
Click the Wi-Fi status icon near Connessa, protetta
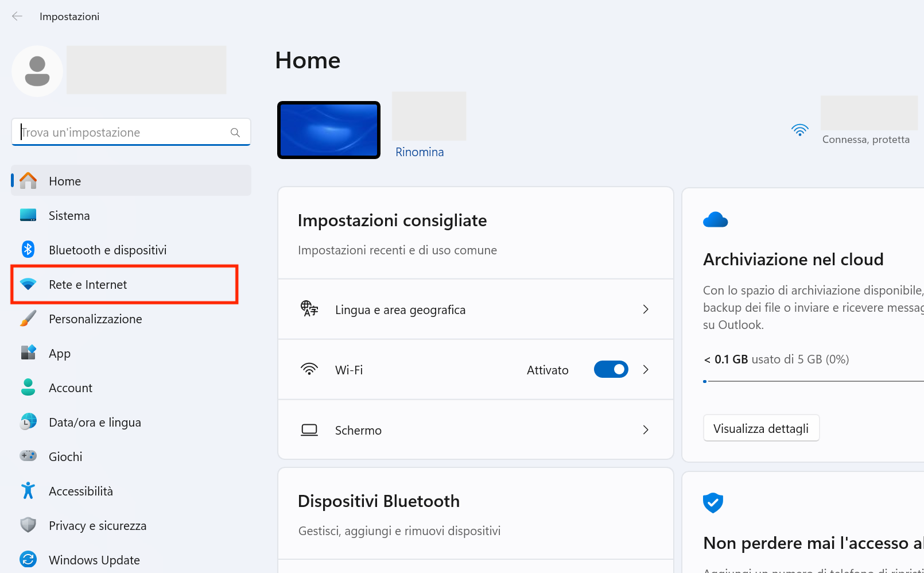click(800, 130)
